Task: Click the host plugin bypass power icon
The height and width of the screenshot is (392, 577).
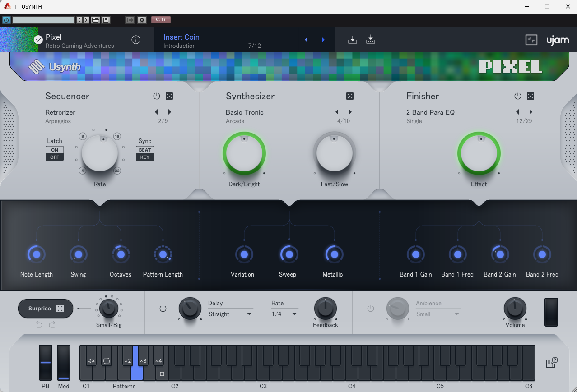Action: tap(6, 20)
